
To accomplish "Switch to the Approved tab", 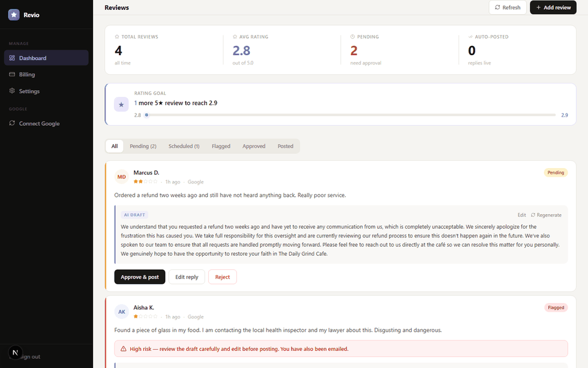I will coord(254,146).
